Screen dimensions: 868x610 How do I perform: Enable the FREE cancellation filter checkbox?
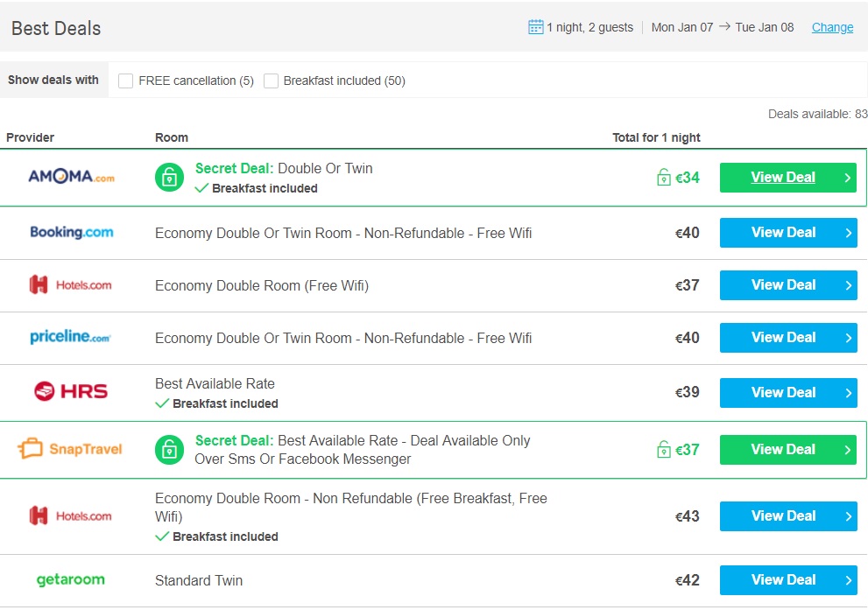click(125, 81)
